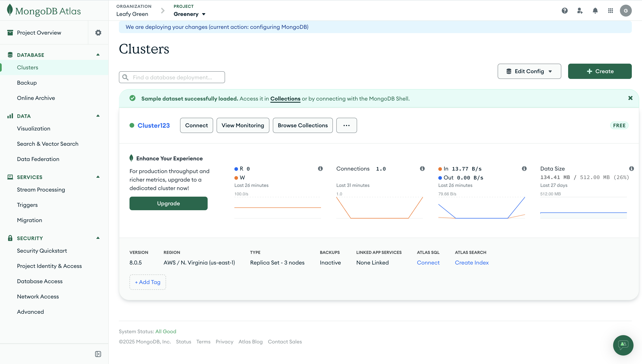Open Project Identity & Access
The image size is (642, 364).
[x=49, y=266]
